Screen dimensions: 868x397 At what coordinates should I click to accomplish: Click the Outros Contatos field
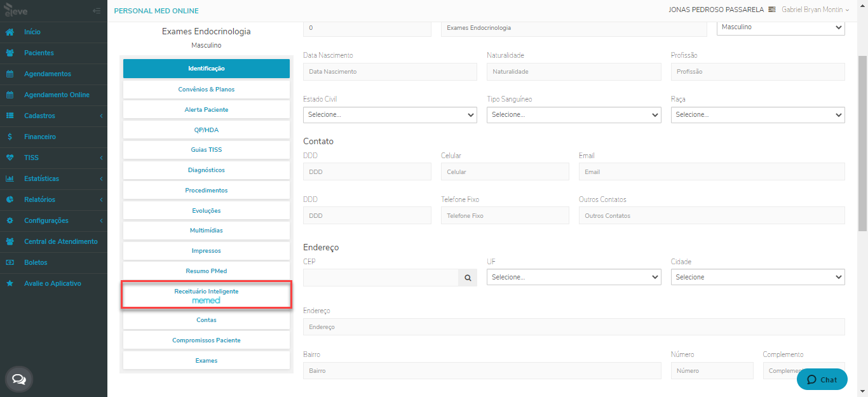click(712, 216)
